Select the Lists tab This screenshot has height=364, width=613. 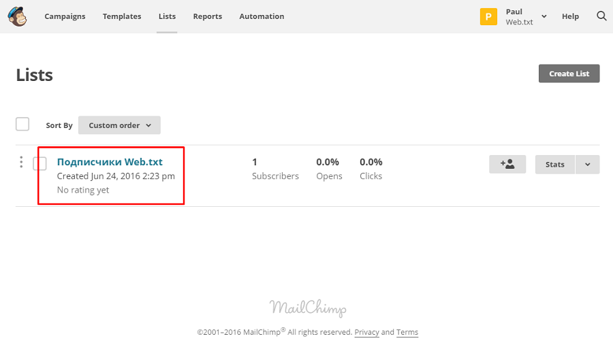click(167, 16)
